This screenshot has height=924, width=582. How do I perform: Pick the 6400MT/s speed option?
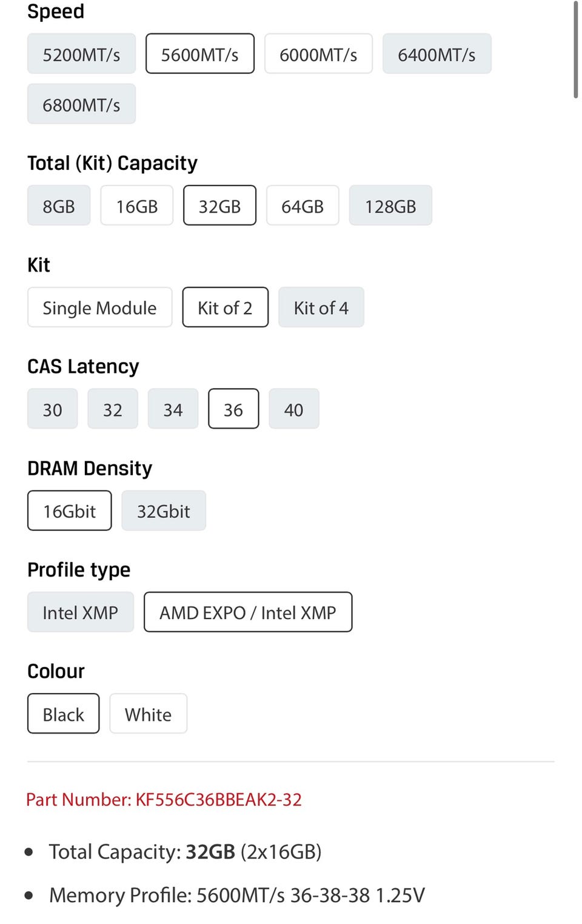[x=436, y=54]
